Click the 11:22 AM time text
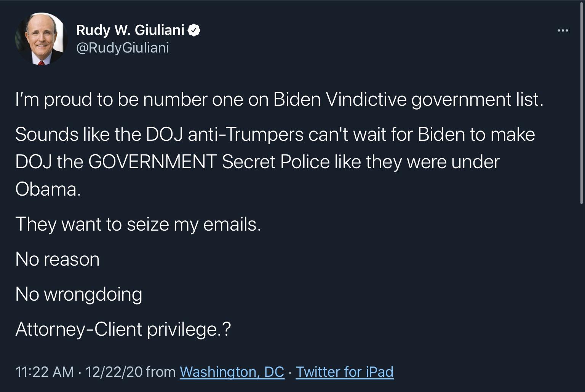Image resolution: width=585 pixels, height=392 pixels. [46, 372]
